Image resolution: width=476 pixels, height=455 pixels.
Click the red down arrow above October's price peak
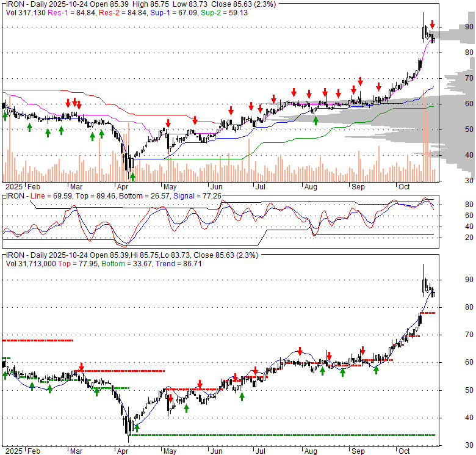click(432, 24)
